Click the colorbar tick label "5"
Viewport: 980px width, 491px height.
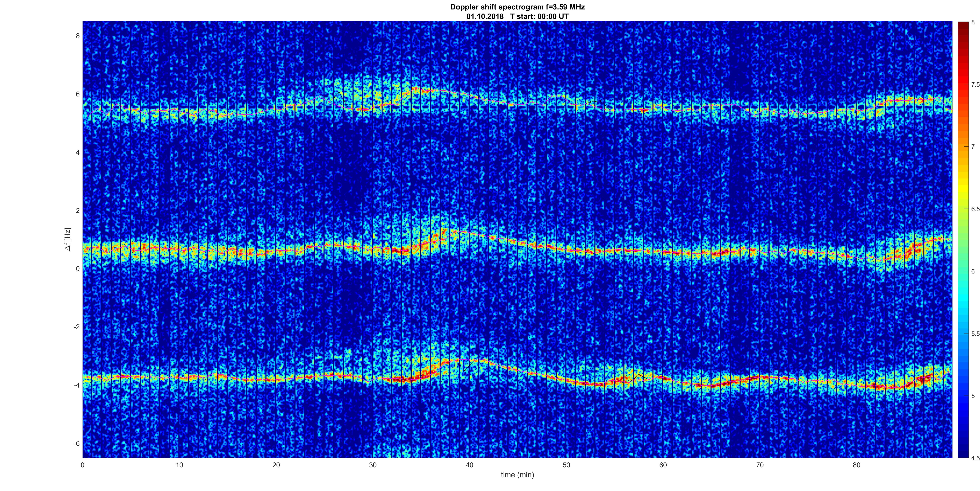click(x=973, y=396)
